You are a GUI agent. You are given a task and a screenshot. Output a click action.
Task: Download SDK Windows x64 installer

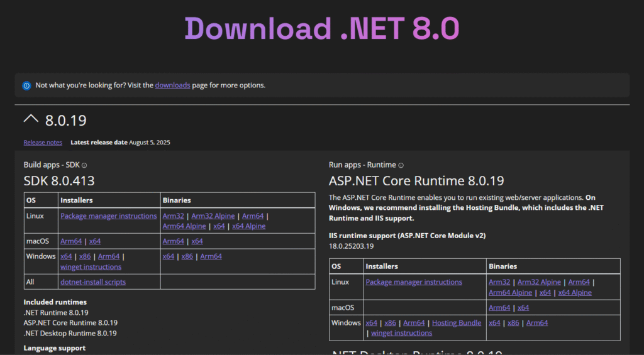[x=66, y=256]
